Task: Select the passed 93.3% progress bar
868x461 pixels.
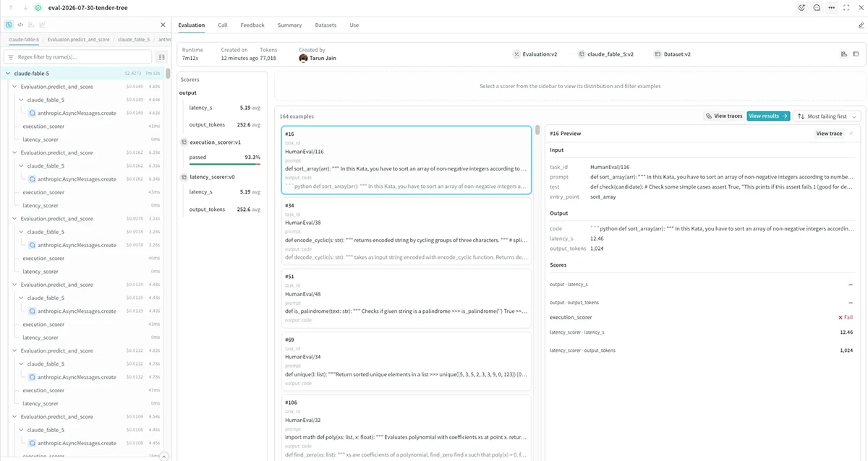Action: [x=224, y=163]
